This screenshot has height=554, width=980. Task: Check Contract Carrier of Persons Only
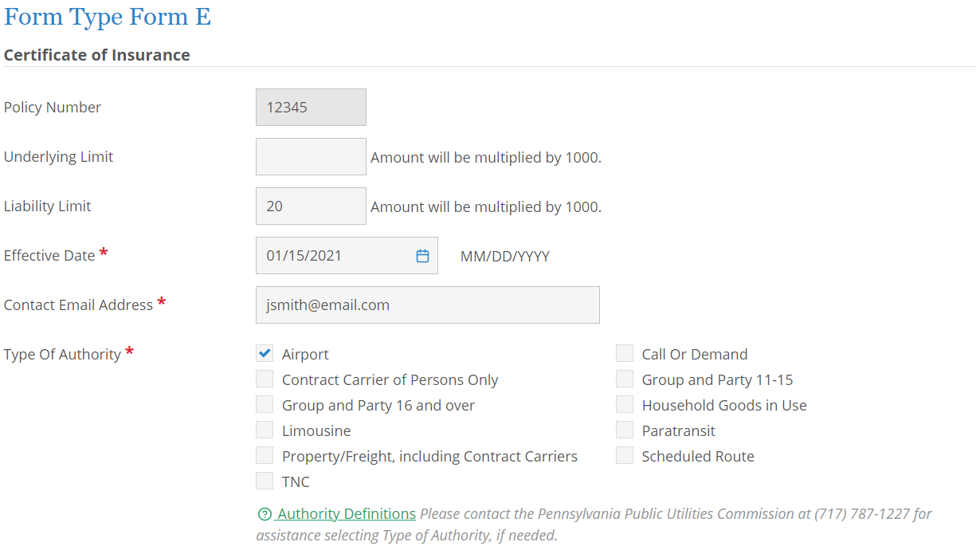264,378
